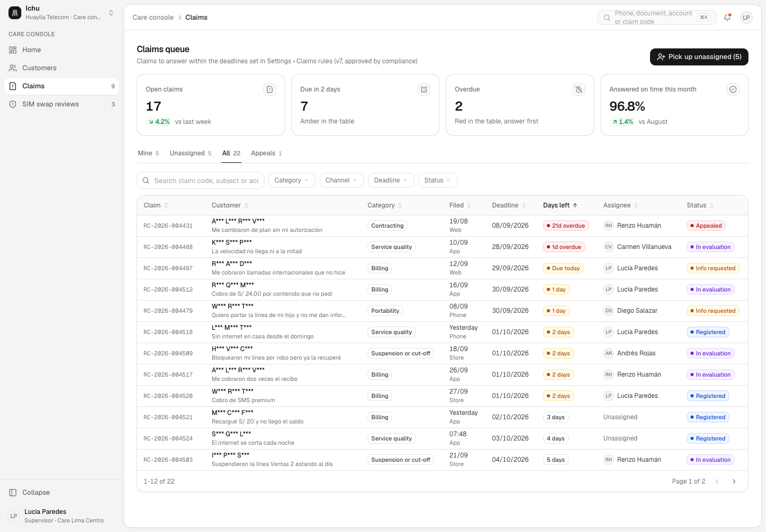766x532 pixels.
Task: Open the Status filter dropdown
Action: pyautogui.click(x=438, y=180)
